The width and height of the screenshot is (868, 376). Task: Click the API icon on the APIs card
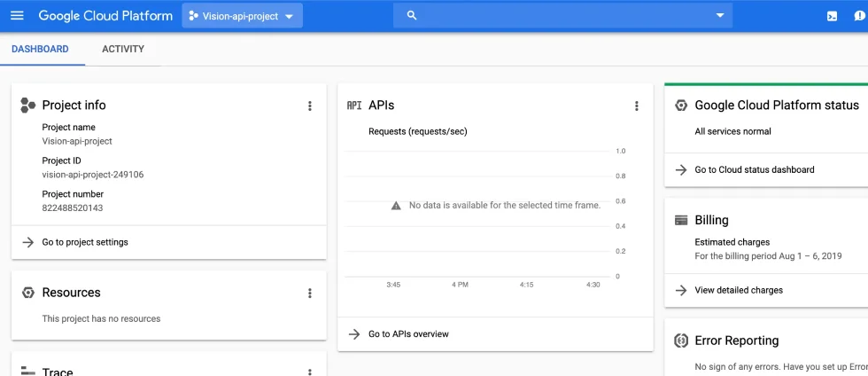coord(354,106)
